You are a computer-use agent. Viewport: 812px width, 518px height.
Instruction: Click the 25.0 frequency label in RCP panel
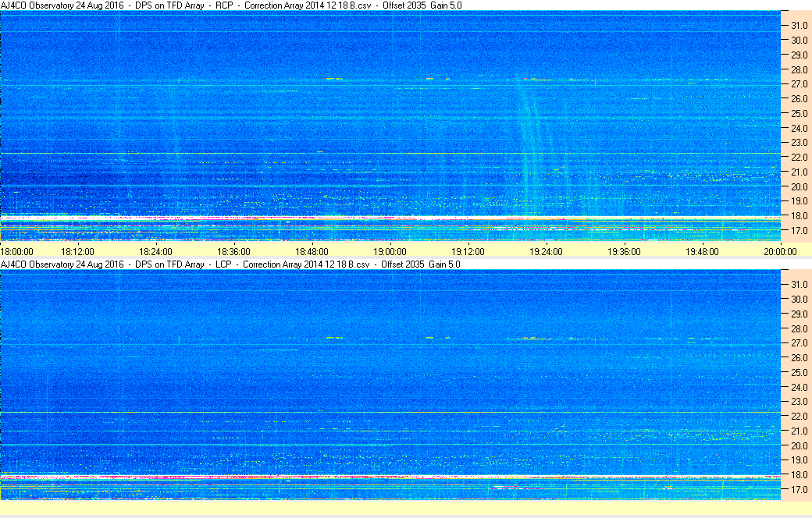(799, 113)
